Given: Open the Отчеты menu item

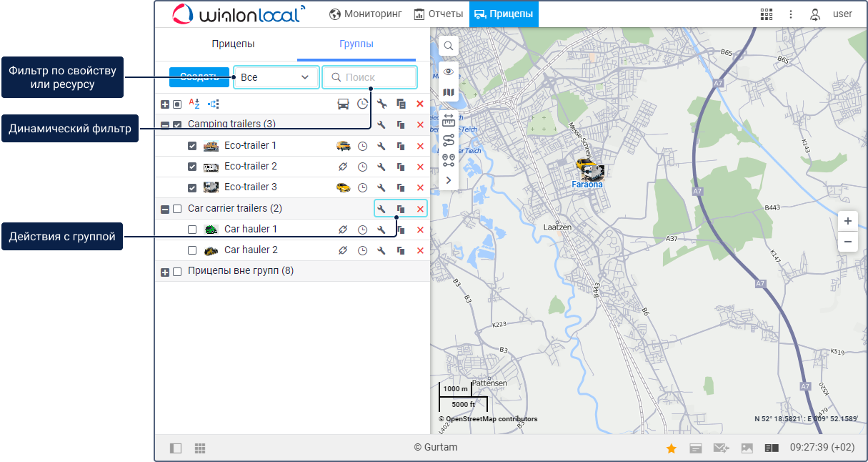Looking at the screenshot, I should coord(438,14).
